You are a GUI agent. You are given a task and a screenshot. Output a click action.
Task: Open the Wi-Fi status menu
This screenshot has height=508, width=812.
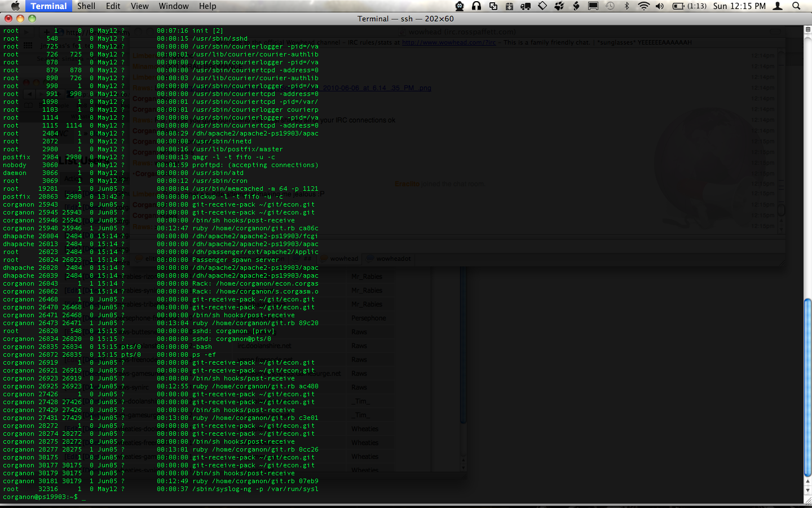pyautogui.click(x=643, y=6)
